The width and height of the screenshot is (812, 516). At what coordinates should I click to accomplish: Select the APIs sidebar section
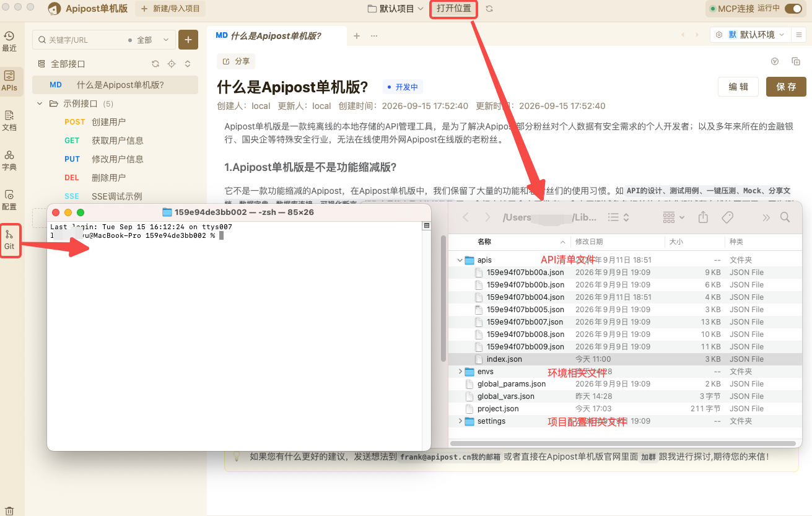click(x=9, y=81)
